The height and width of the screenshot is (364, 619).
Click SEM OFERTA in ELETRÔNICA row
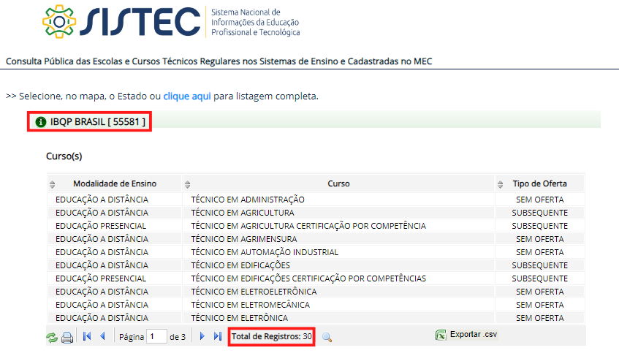point(539,318)
